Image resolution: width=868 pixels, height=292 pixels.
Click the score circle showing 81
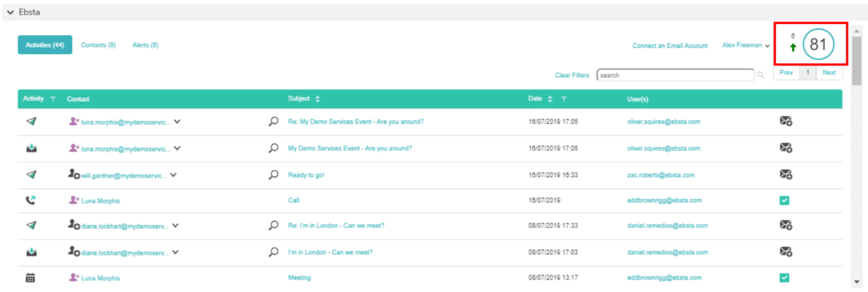pos(818,45)
